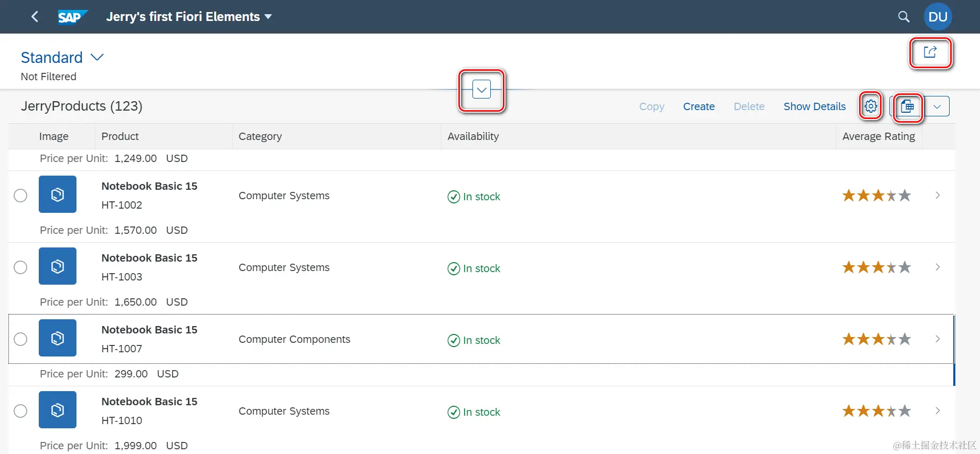Open the search magnifier icon
Viewport: 980px width, 454px height.
904,17
